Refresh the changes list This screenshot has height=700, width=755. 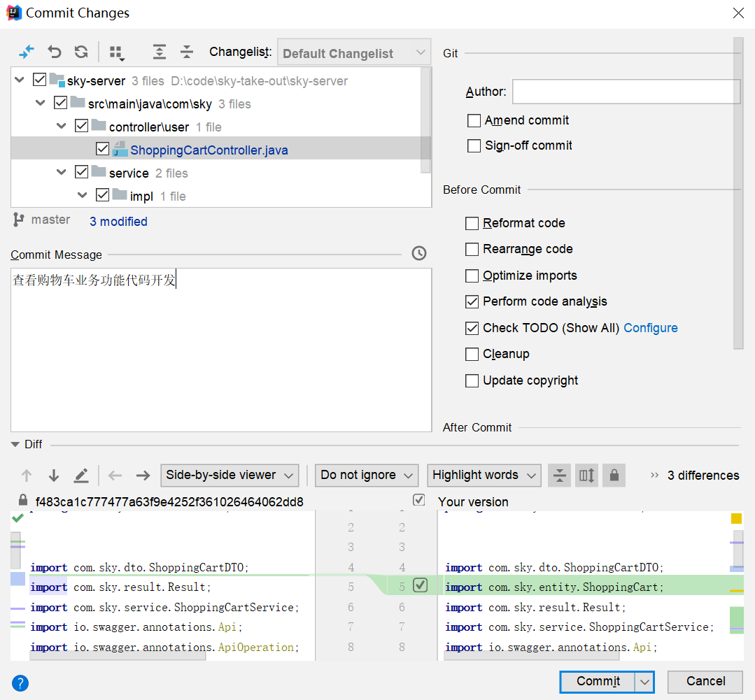point(81,52)
